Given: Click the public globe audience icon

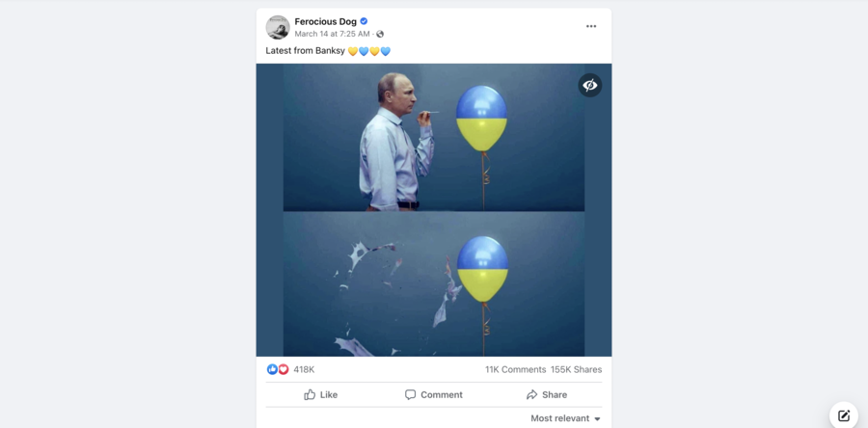Looking at the screenshot, I should coord(380,35).
